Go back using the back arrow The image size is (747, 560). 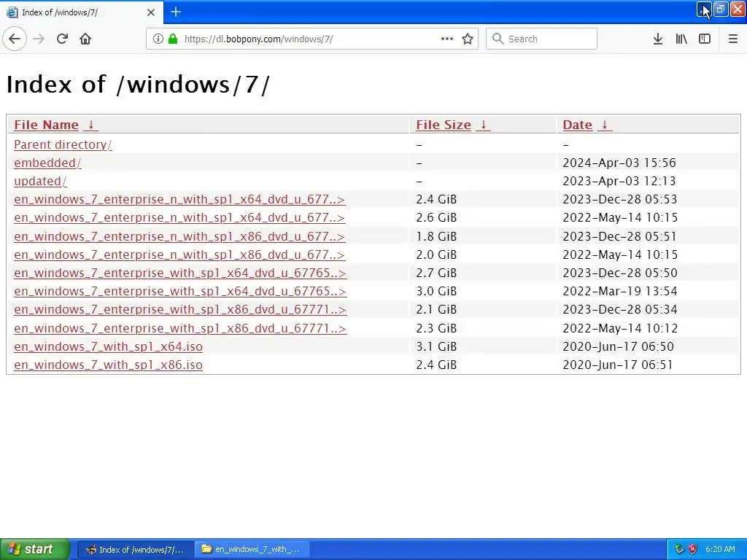tap(15, 39)
